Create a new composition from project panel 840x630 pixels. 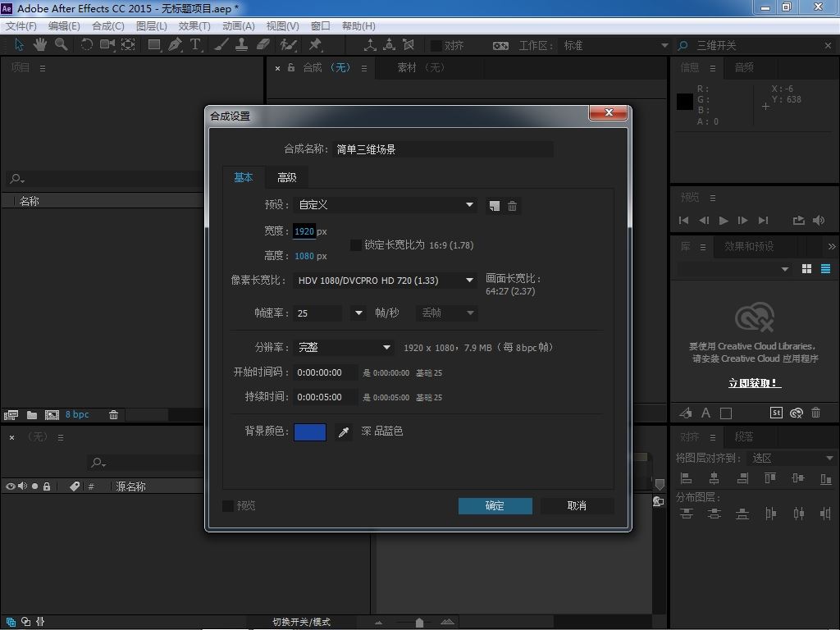tap(52, 414)
